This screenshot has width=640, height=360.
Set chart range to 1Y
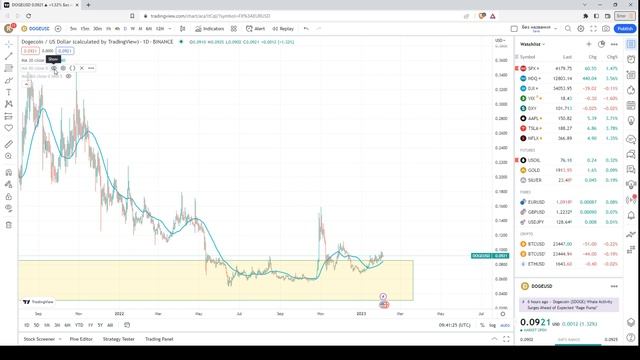point(90,325)
